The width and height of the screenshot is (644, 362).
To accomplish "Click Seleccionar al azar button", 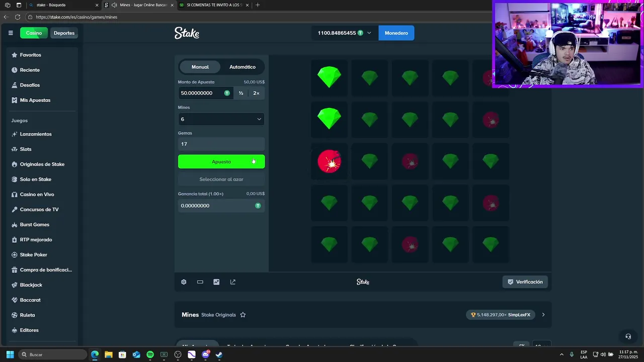I will coord(221,179).
